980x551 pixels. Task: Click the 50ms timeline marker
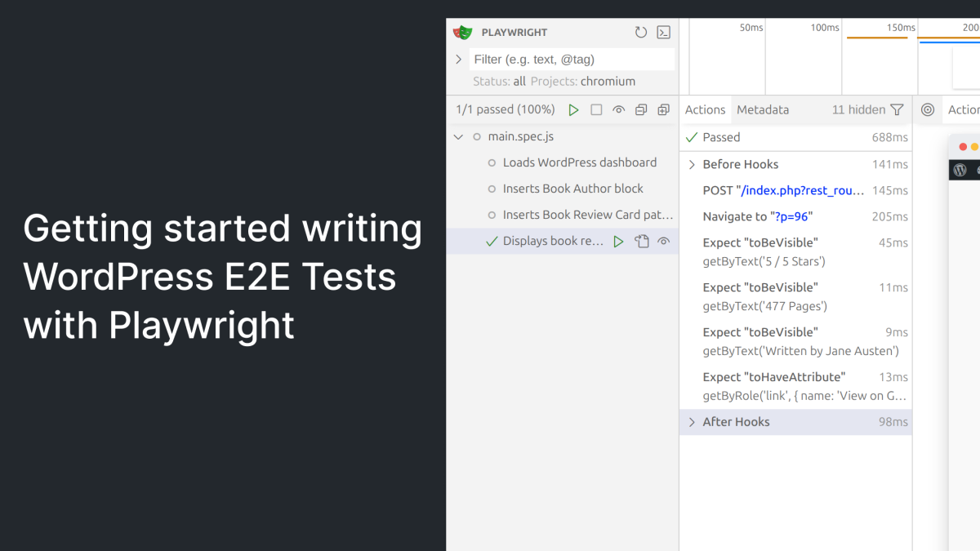751,28
